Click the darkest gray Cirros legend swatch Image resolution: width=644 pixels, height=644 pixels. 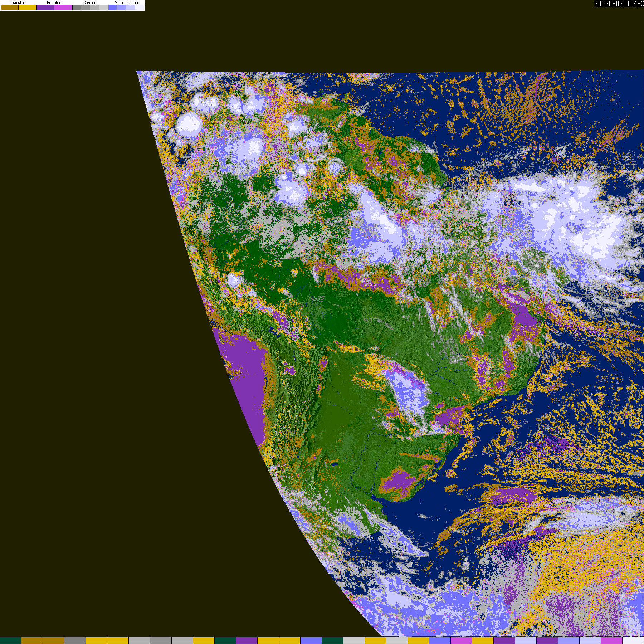tap(77, 7)
